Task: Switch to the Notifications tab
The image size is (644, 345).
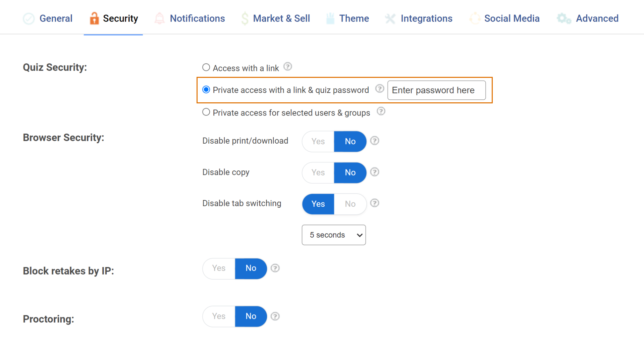Action: [197, 18]
